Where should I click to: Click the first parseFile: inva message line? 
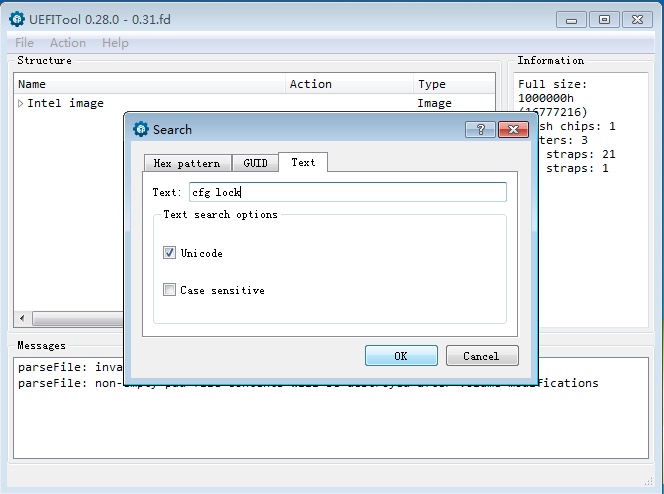coord(70,367)
